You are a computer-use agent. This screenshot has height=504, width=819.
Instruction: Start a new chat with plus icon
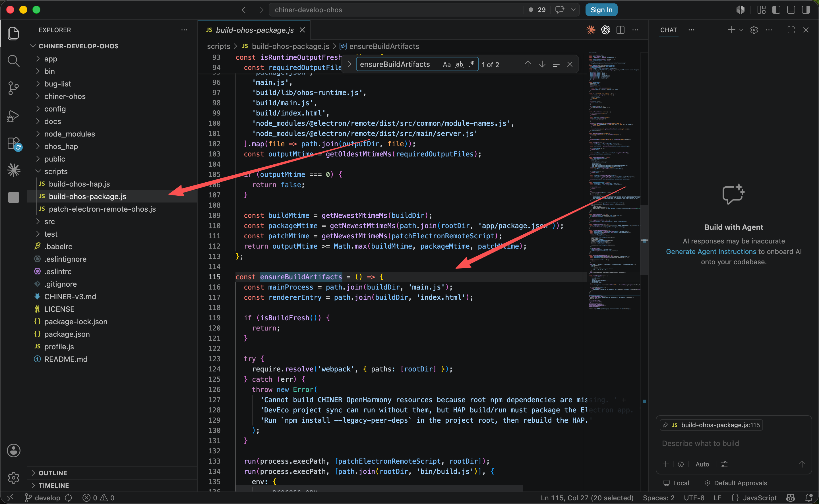[731, 30]
